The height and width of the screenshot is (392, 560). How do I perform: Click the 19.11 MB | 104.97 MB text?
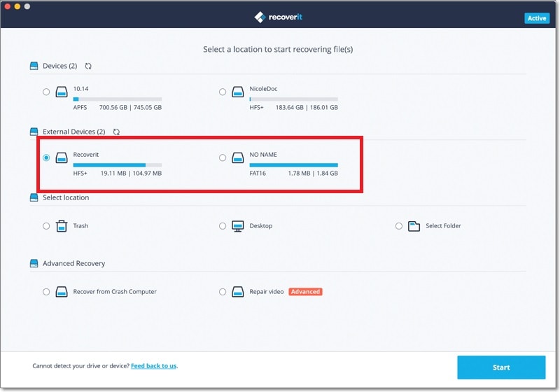pos(131,173)
